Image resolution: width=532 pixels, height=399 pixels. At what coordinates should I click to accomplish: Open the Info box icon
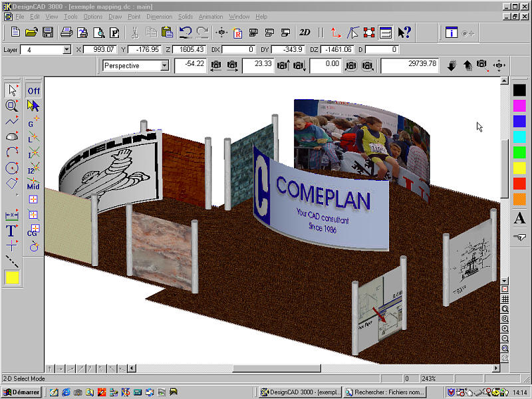452,33
